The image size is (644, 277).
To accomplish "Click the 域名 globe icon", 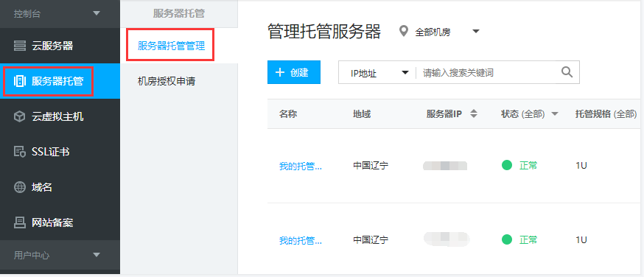I will 19,188.
